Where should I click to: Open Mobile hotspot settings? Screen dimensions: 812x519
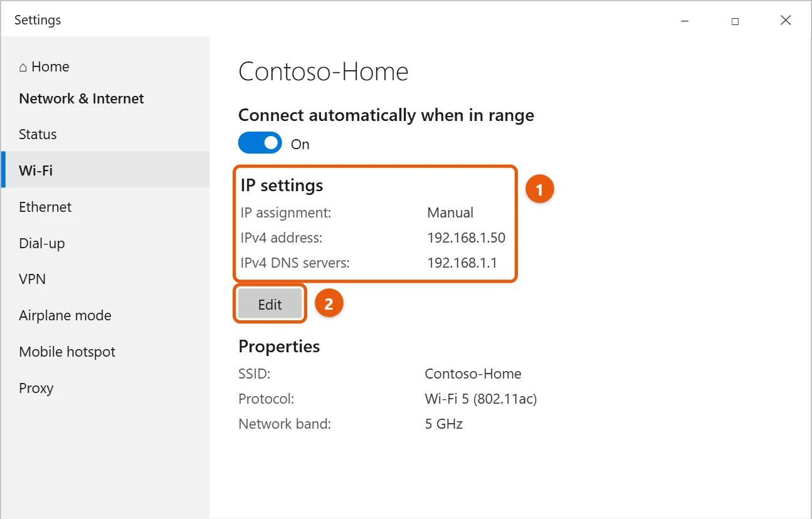coord(67,352)
